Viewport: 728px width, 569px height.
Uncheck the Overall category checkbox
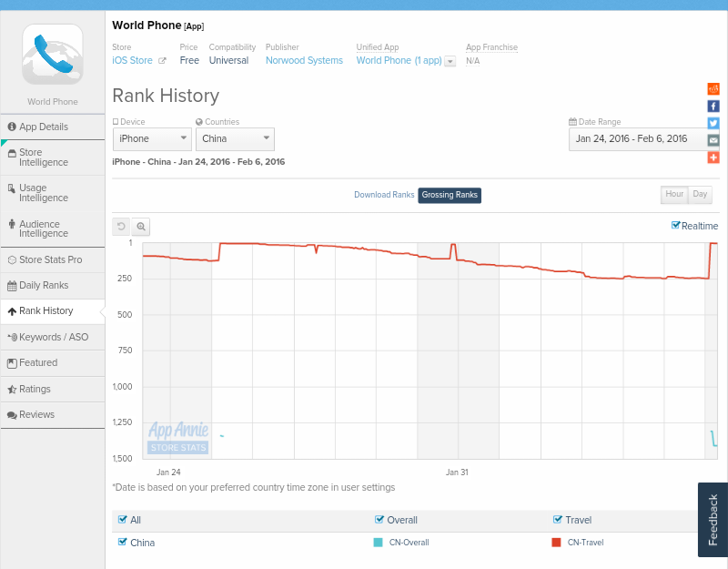tap(379, 520)
